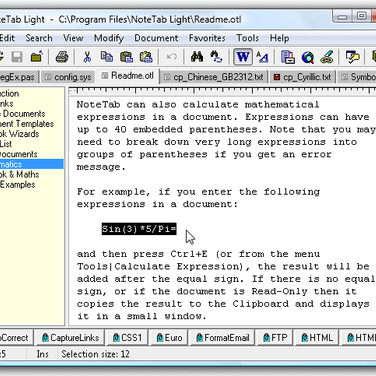Select the highlighted 'matics' outline topic
This screenshot has width=376, height=376.
(x=31, y=164)
